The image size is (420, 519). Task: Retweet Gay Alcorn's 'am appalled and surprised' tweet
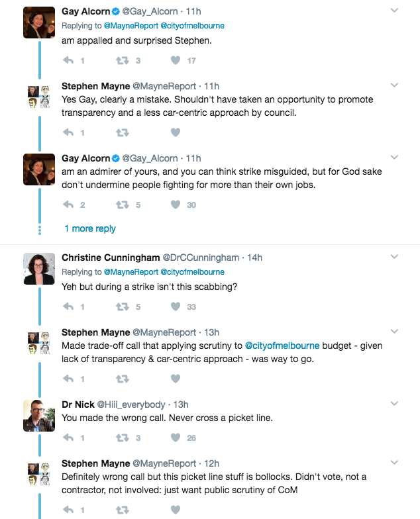[x=122, y=61]
